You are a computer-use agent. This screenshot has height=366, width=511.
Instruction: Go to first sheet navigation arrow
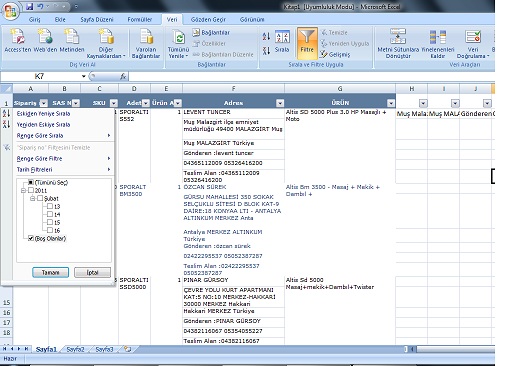[5, 349]
